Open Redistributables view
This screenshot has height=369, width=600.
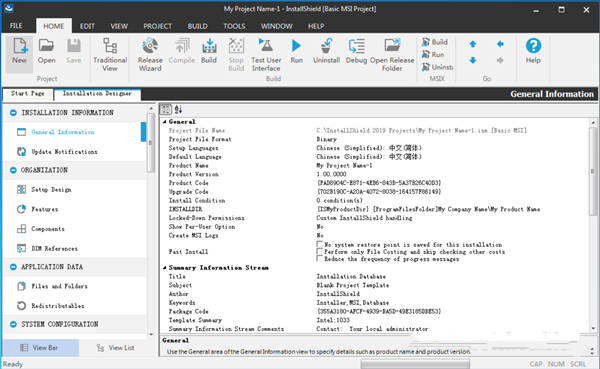[57, 306]
